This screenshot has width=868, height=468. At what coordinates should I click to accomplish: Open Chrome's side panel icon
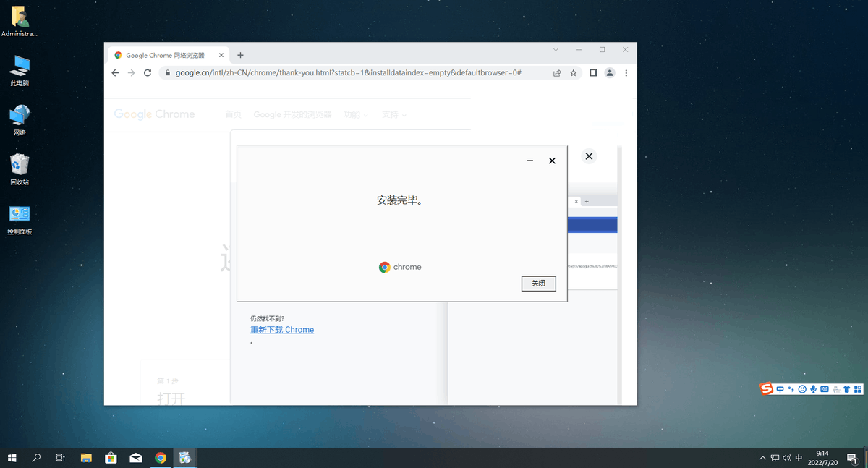pos(593,73)
